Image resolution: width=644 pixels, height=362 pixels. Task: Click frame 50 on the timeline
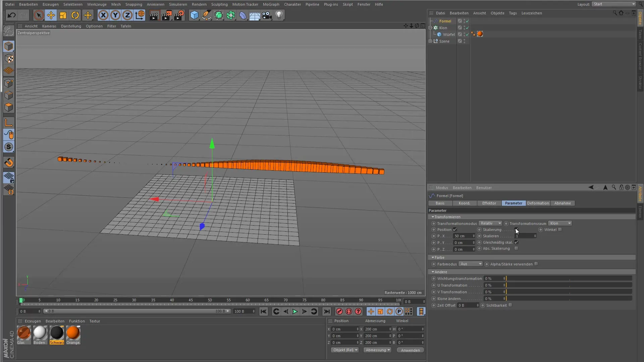210,300
